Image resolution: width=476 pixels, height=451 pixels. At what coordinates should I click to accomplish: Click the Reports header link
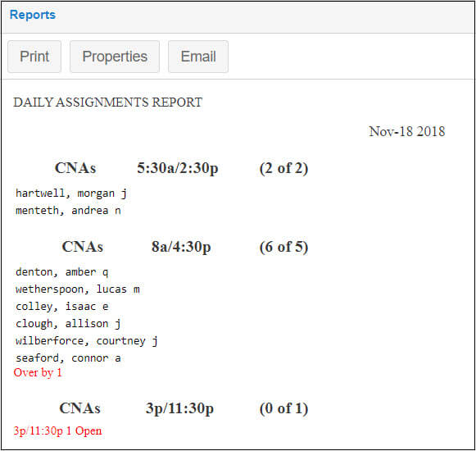pos(33,15)
